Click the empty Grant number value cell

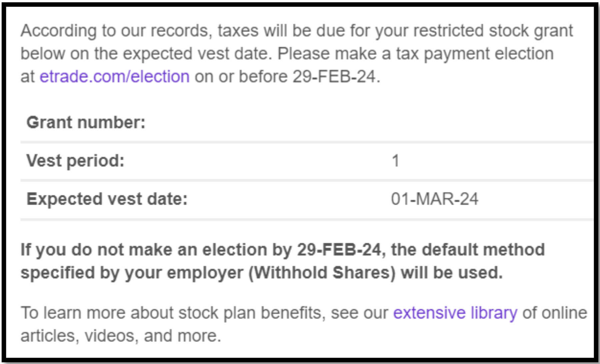[433, 122]
